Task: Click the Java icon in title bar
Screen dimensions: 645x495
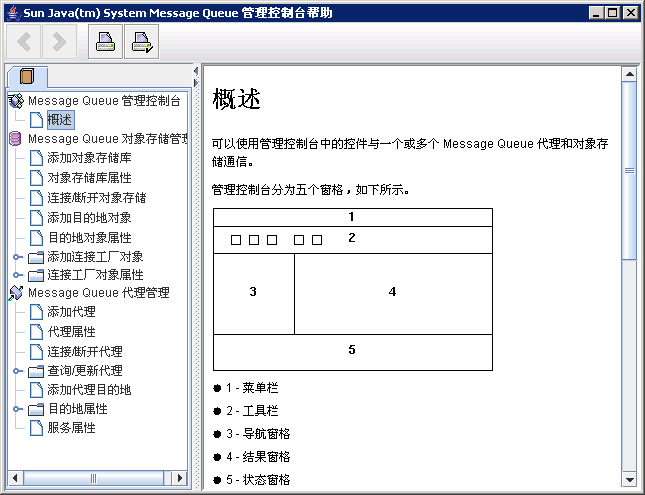Action: pos(14,13)
